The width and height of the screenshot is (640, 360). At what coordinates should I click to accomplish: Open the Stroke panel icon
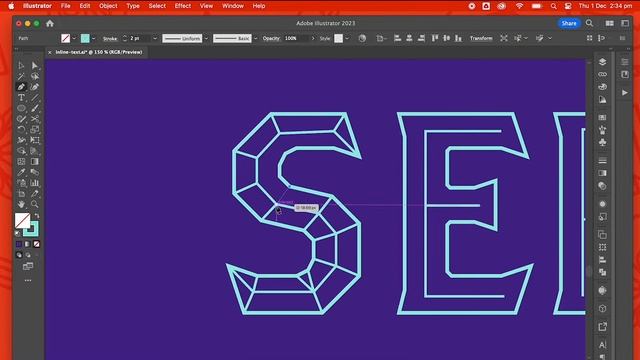(602, 160)
